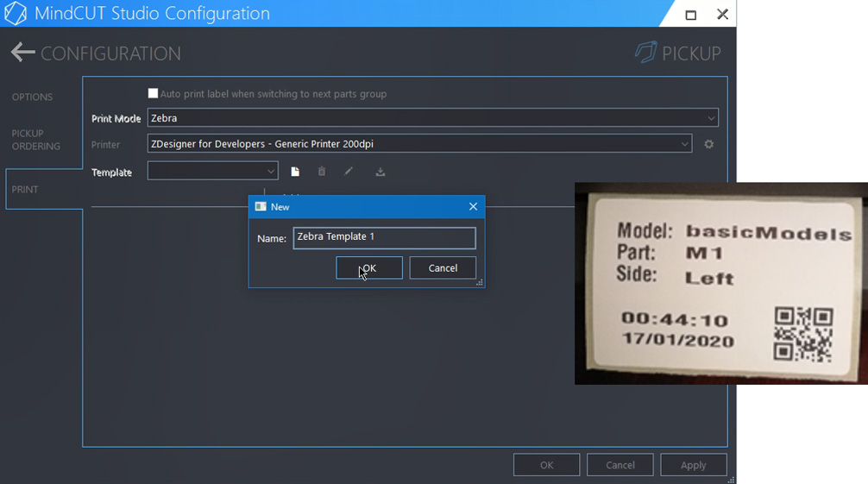
Task: Open printer settings gear icon
Action: click(708, 144)
